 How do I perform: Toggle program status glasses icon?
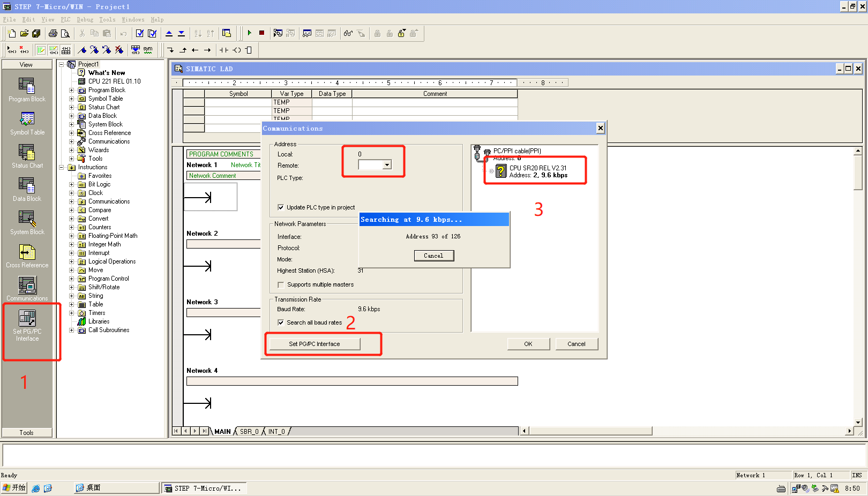(348, 33)
